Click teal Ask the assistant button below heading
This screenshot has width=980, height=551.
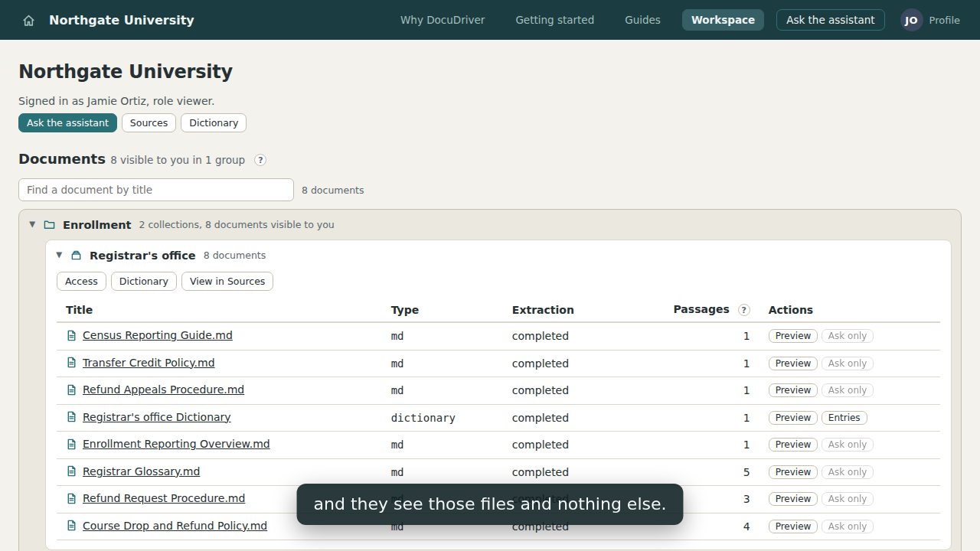coord(67,122)
